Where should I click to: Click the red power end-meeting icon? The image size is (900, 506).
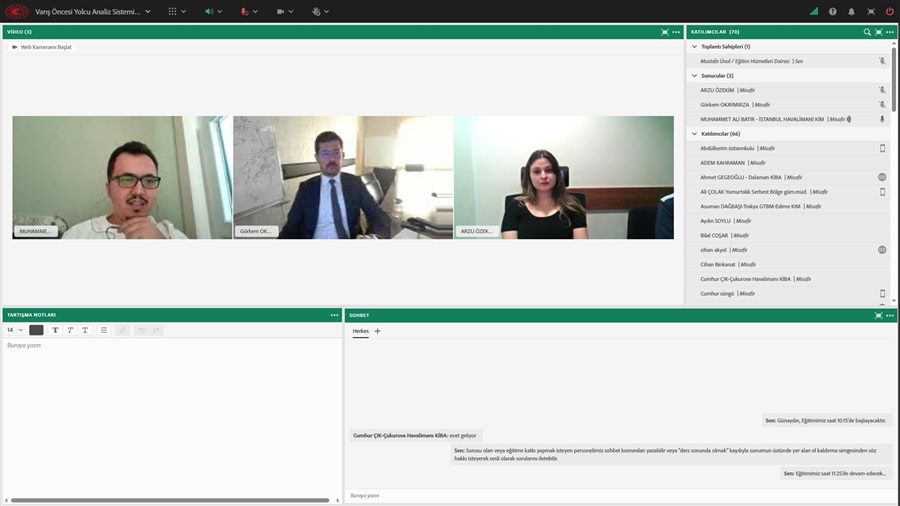(x=890, y=11)
